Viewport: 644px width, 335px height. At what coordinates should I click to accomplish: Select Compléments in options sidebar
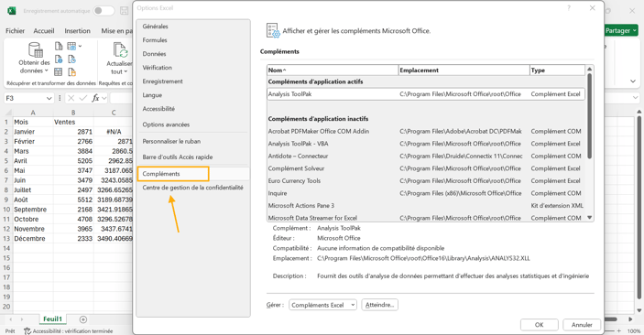pyautogui.click(x=193, y=174)
